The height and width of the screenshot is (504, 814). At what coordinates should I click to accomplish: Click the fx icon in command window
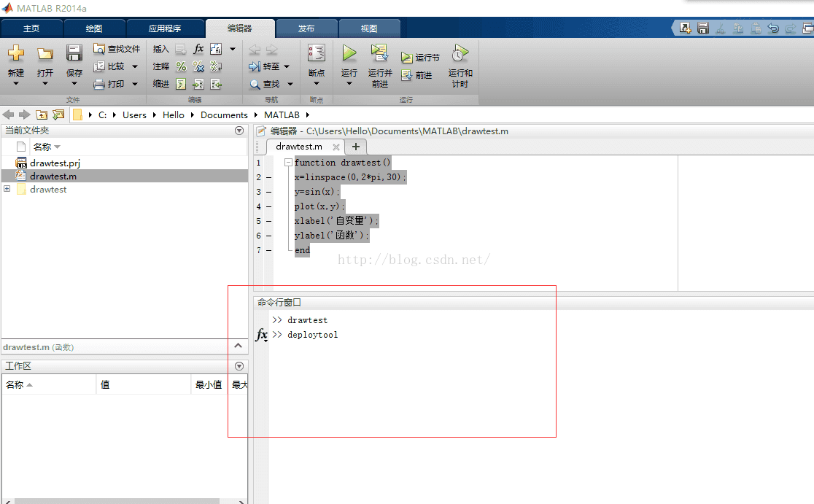[x=262, y=335]
